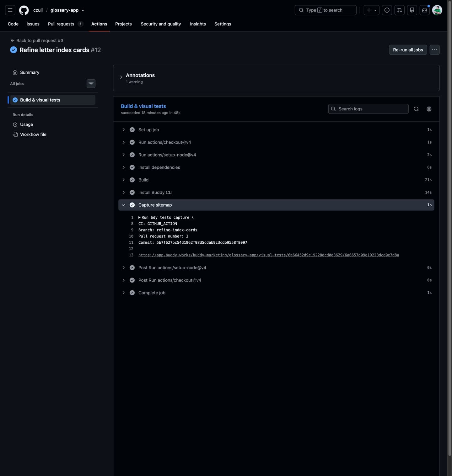Click the checkmark icon beside Set up job
Image resolution: width=452 pixels, height=476 pixels.
pos(132,130)
